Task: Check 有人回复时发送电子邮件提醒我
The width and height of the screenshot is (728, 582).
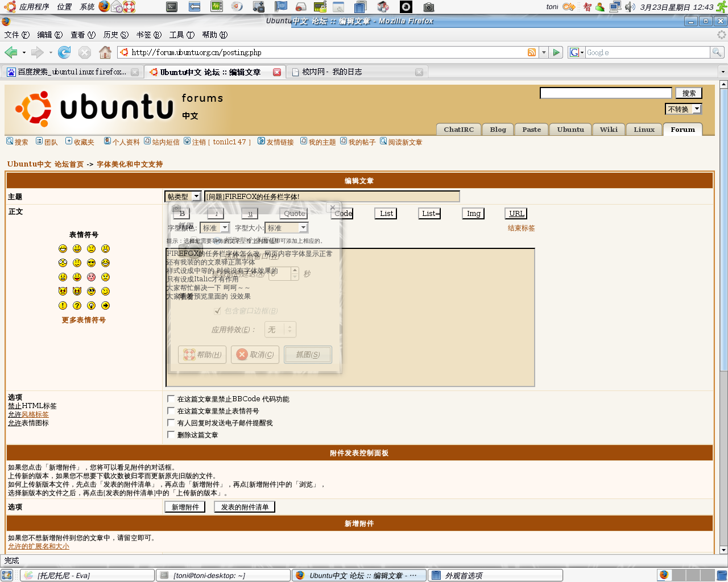Action: click(x=171, y=423)
